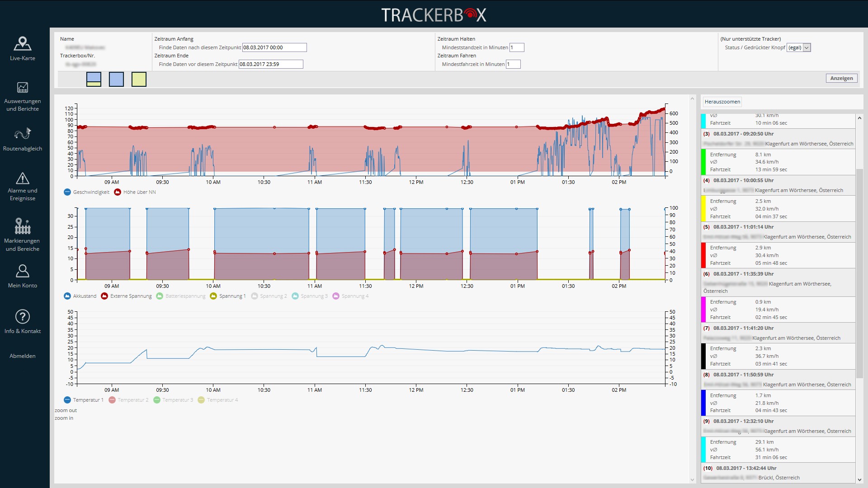The image size is (868, 488).
Task: Open the Routenabgleich route icon
Action: [22, 134]
